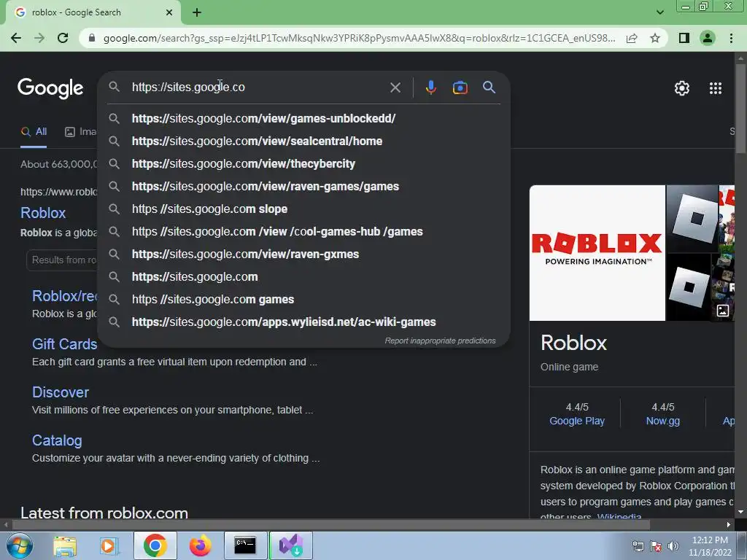The image size is (747, 560).
Task: Open the Roblox main result title
Action: pos(43,213)
